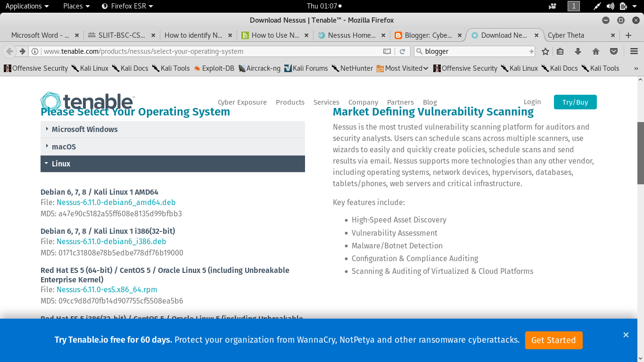Open NetHunter bookmark
Image resolution: width=644 pixels, height=362 pixels.
coord(353,68)
